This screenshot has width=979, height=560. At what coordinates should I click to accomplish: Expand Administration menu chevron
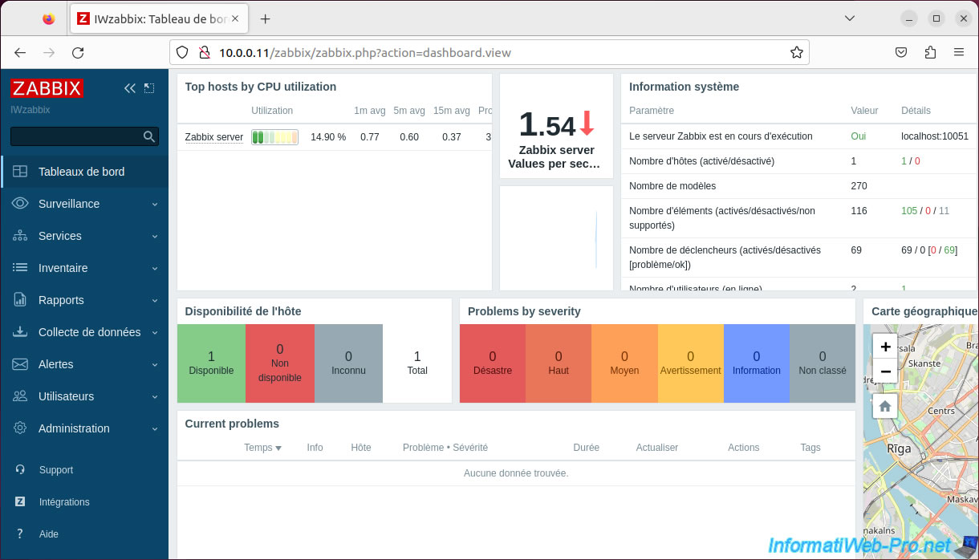point(155,429)
